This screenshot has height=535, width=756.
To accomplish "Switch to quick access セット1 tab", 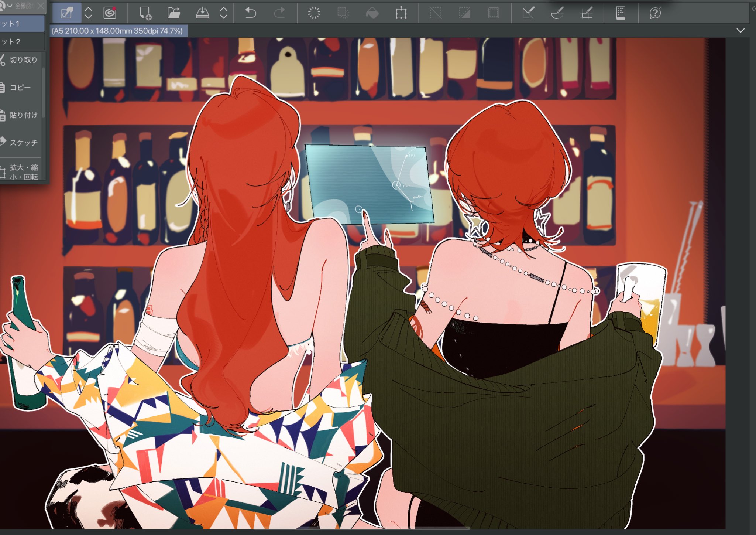I will 22,24.
